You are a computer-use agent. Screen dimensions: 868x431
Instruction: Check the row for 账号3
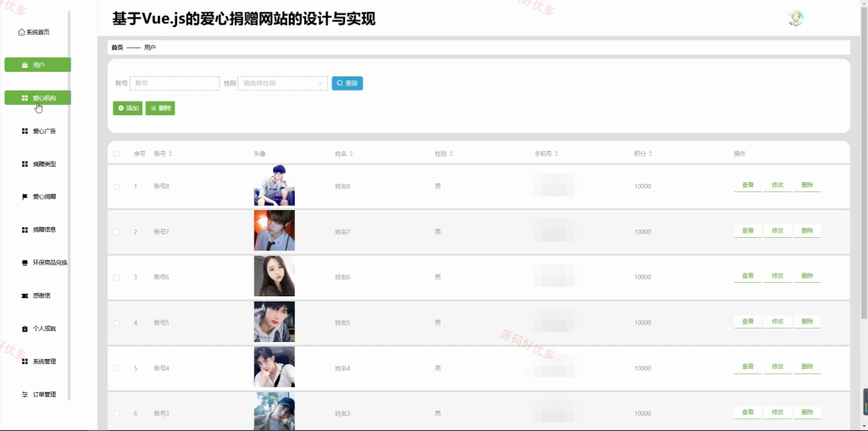[x=116, y=413]
